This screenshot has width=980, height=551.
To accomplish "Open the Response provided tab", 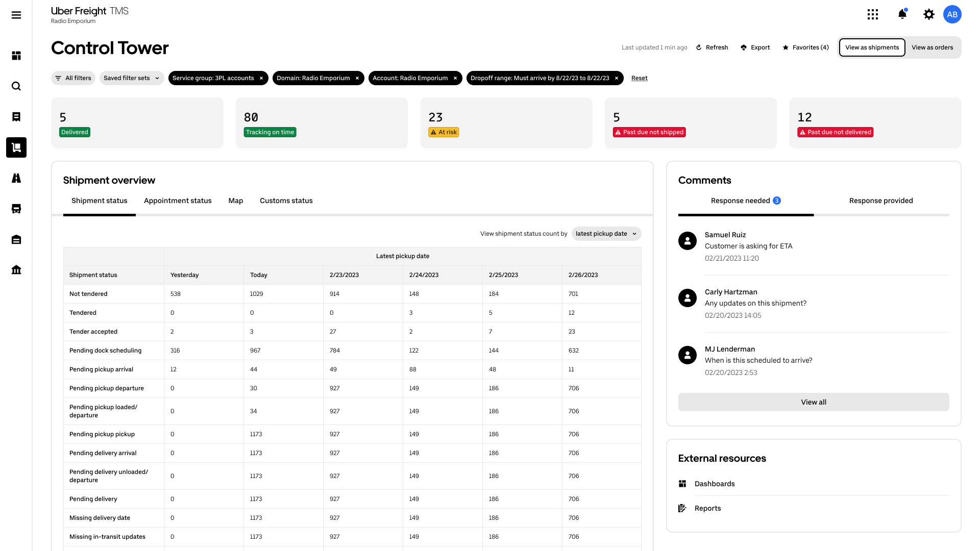I will 881,201.
